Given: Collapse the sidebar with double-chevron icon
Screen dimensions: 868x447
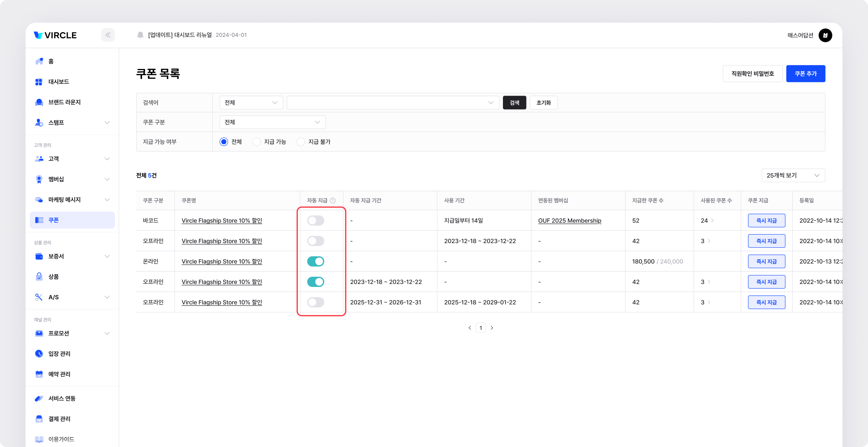Looking at the screenshot, I should pyautogui.click(x=108, y=35).
